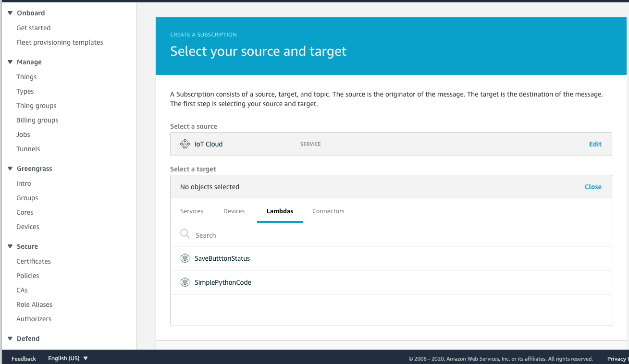This screenshot has height=364, width=629.
Task: Select the SaveButttonStatus Lambda
Action: coord(222,258)
